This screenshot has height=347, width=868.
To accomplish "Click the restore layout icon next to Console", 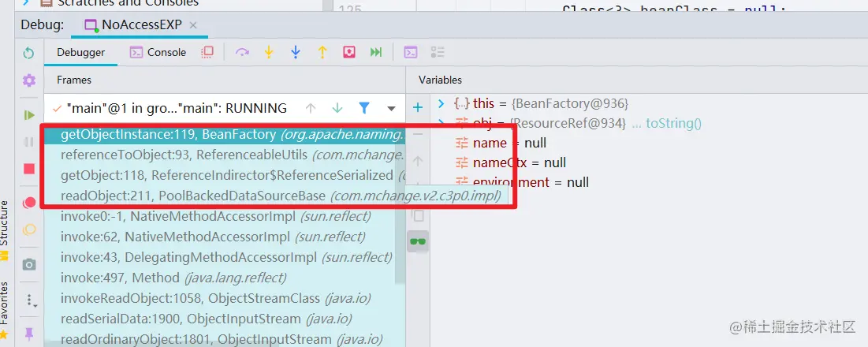I will pyautogui.click(x=207, y=52).
